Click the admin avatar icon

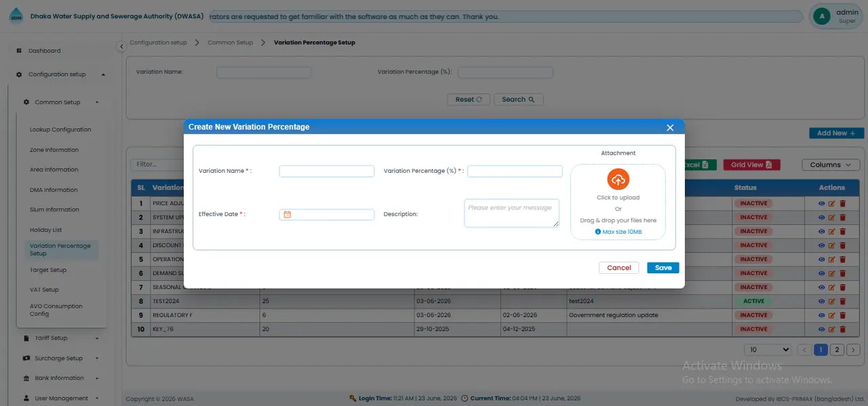click(822, 16)
